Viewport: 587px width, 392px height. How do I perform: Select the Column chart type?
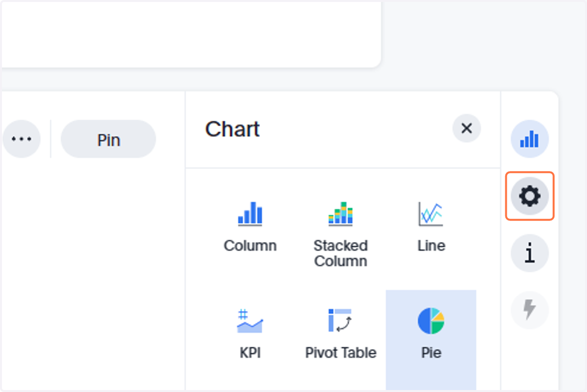click(x=250, y=227)
